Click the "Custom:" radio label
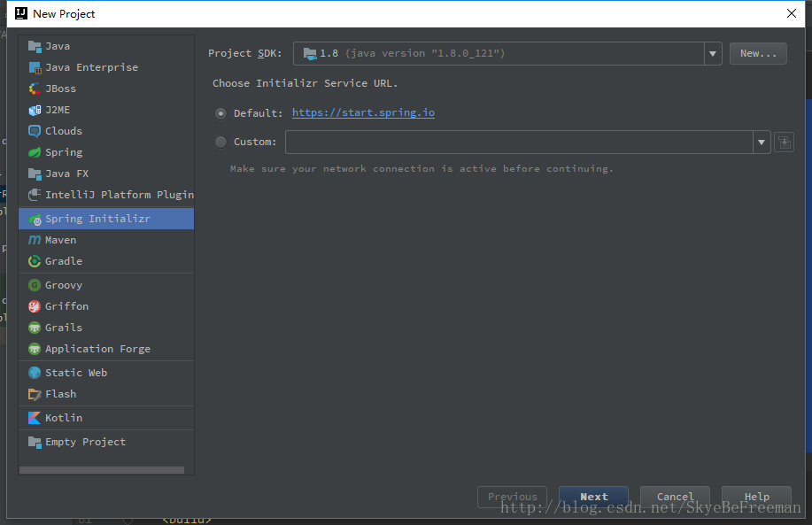Viewport: 812px width, 525px height. (x=255, y=142)
